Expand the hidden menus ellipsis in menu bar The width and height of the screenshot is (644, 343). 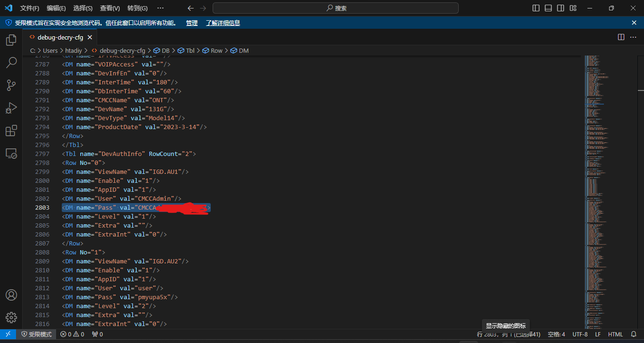click(160, 8)
